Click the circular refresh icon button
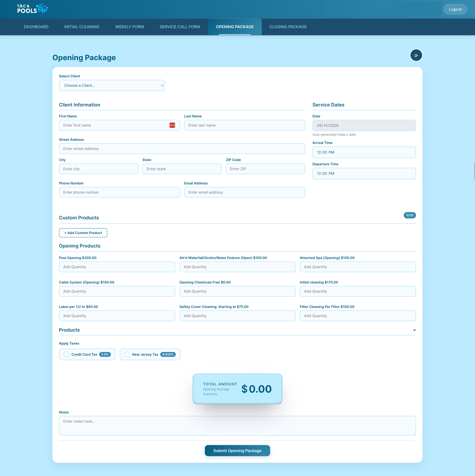 (416, 55)
